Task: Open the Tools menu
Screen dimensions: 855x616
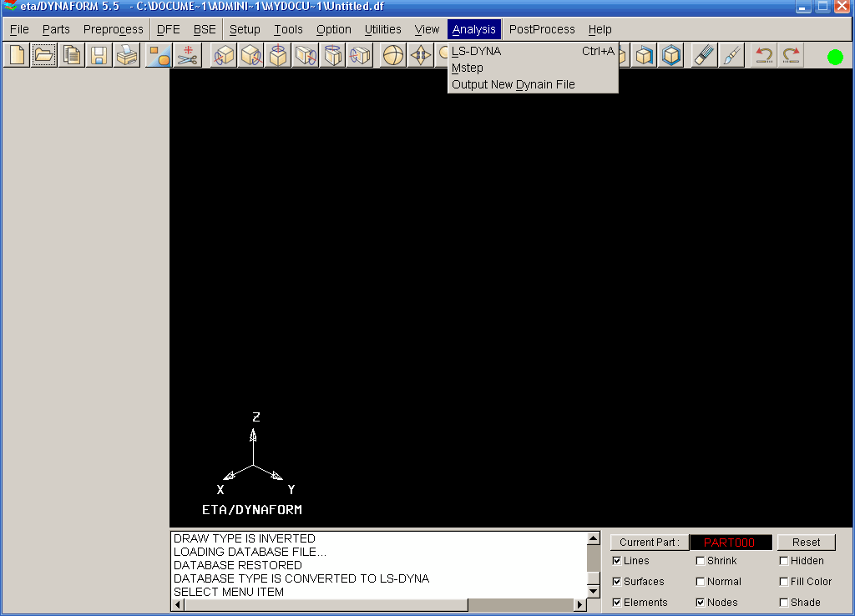Action: (288, 29)
